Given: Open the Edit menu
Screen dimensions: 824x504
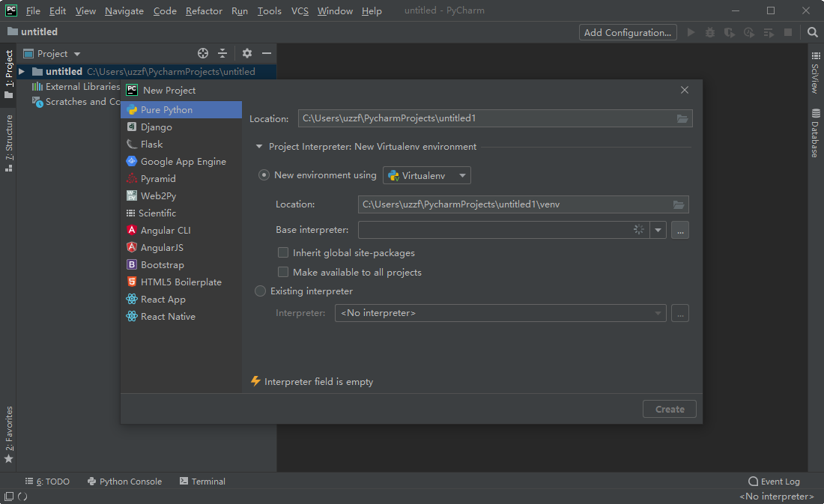Looking at the screenshot, I should [57, 11].
